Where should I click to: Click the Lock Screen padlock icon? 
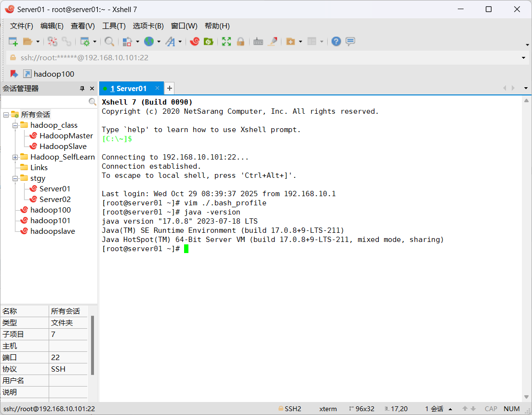240,41
